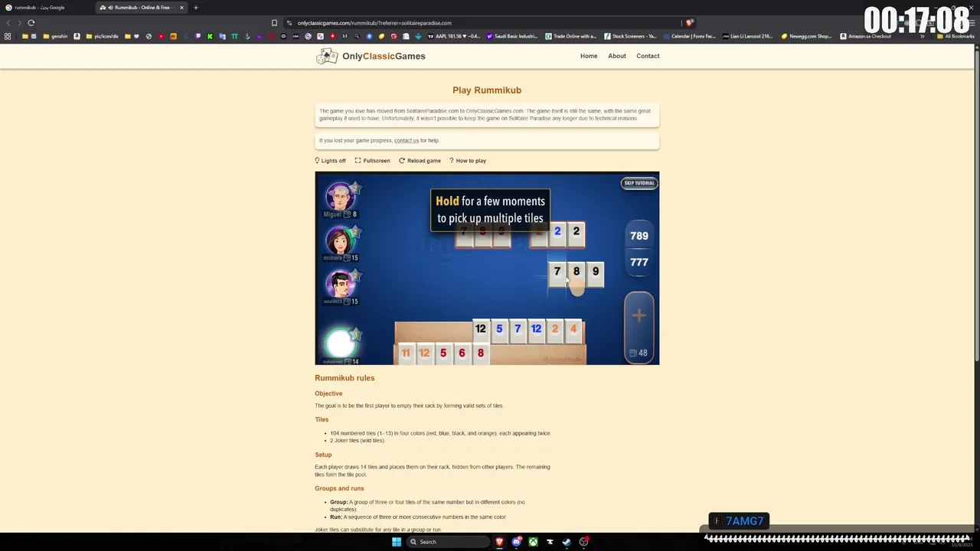Click Reload game
This screenshot has height=551, width=980.
(420, 161)
